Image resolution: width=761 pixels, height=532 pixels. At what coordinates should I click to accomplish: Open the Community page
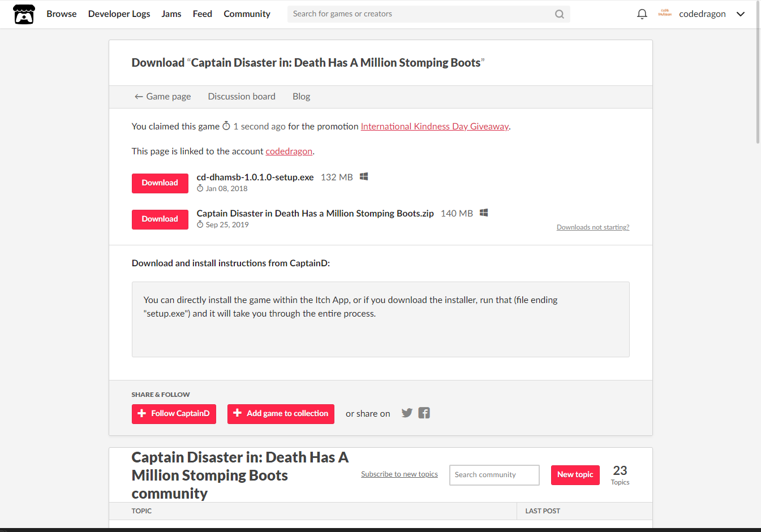coord(247,14)
